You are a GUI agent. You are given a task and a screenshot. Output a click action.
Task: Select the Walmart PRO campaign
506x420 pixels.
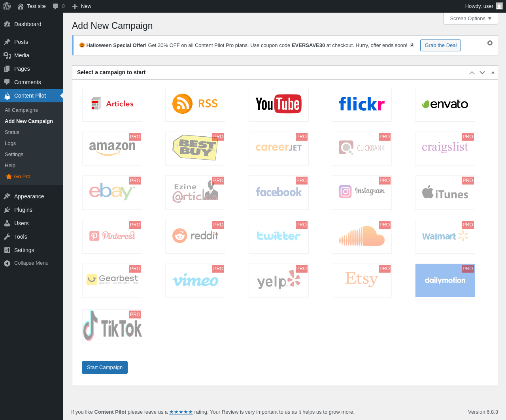tap(445, 237)
